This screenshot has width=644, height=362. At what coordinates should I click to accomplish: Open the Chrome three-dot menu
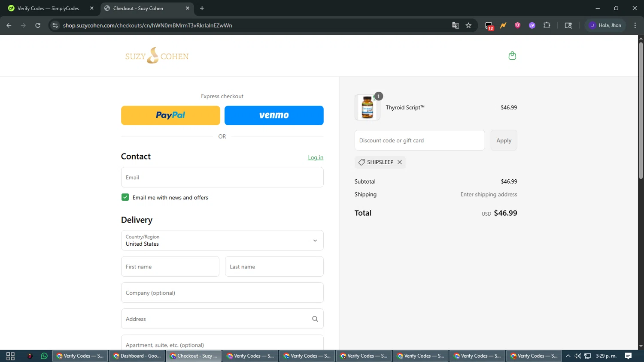[635, 25]
